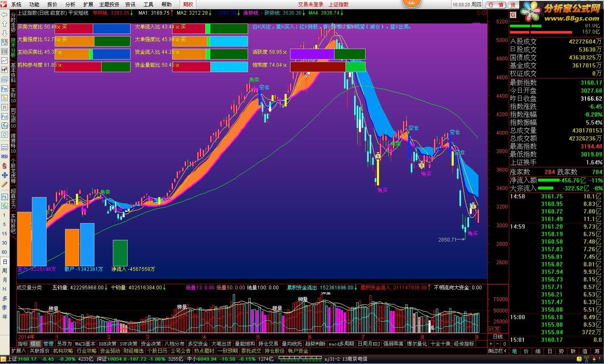Open the f(x) formula icon
Screen dimensions: 604x364
5,126
